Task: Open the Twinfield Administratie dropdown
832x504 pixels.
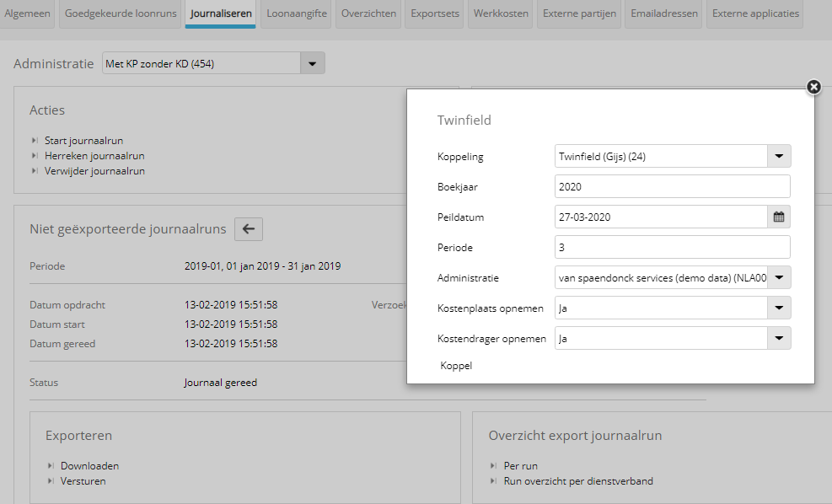Action: [x=779, y=277]
